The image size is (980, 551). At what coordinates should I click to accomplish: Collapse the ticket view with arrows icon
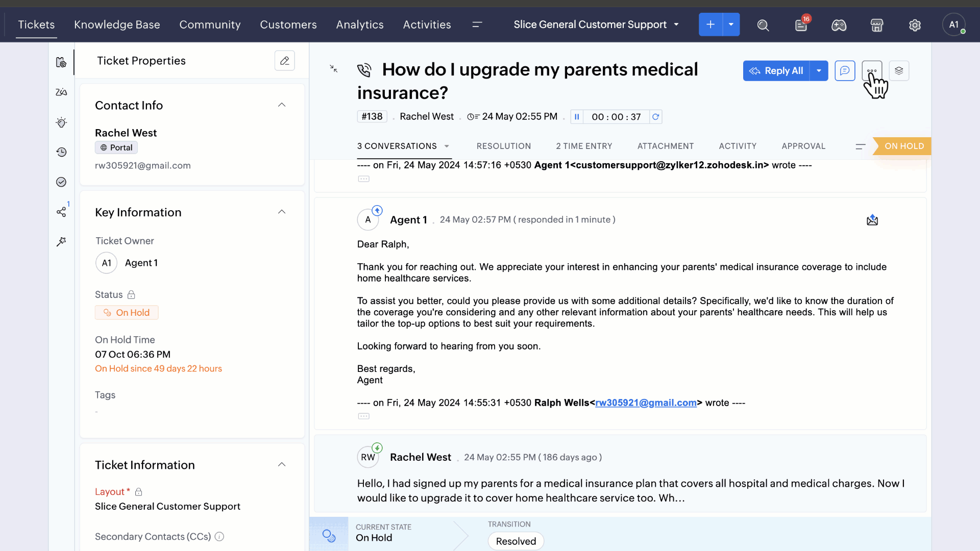(x=334, y=68)
